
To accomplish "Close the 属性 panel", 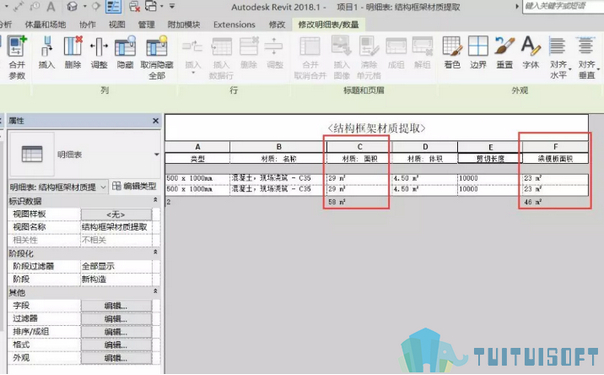I will pyautogui.click(x=156, y=121).
